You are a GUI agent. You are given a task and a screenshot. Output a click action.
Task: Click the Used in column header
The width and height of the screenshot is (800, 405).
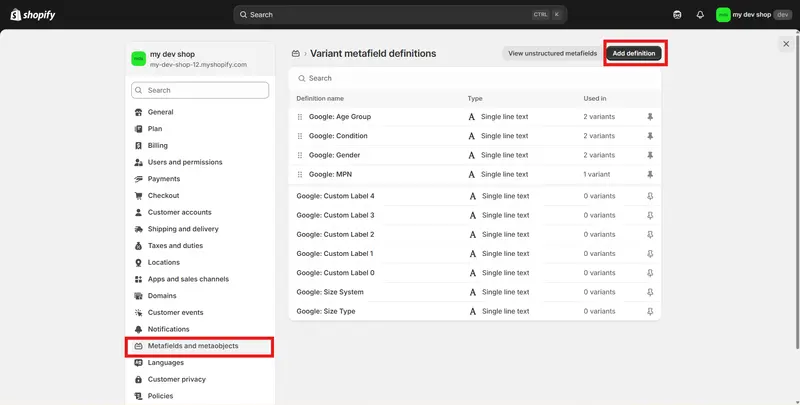(595, 98)
